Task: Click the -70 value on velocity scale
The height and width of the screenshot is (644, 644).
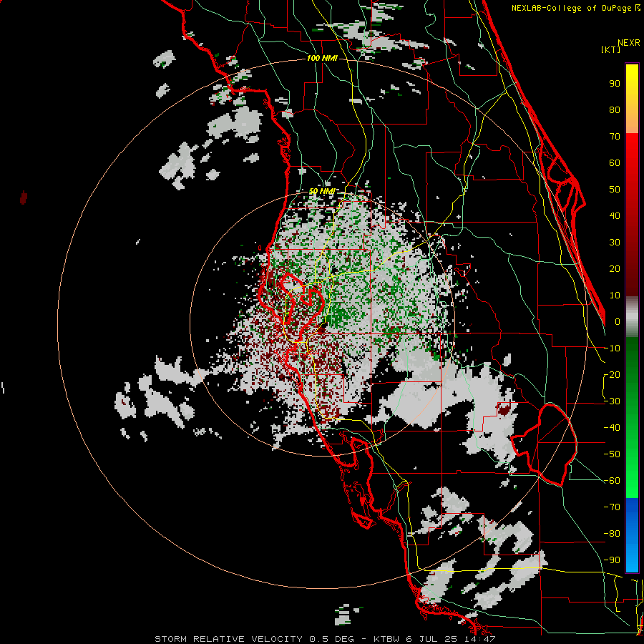Action: coord(612,507)
